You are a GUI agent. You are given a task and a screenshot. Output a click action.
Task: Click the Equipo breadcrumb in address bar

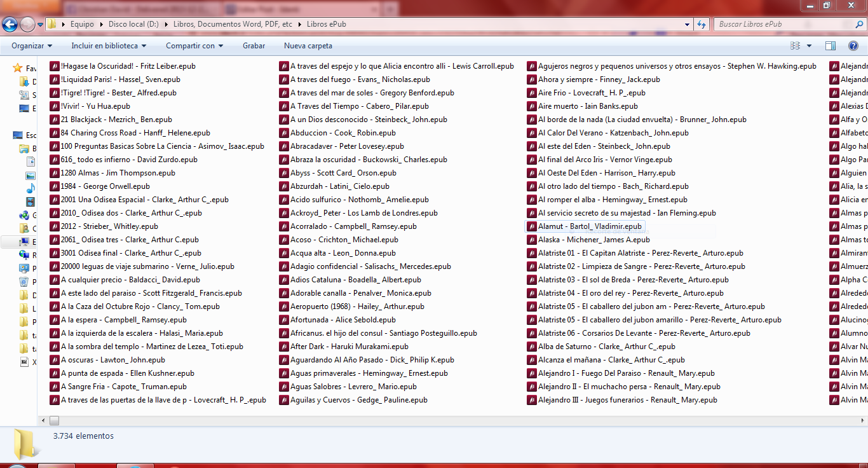pos(82,24)
